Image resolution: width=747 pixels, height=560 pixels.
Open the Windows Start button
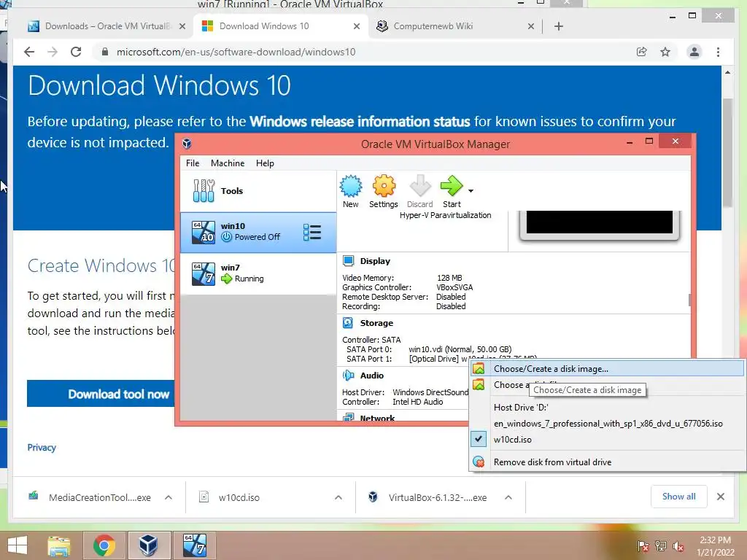(18, 545)
